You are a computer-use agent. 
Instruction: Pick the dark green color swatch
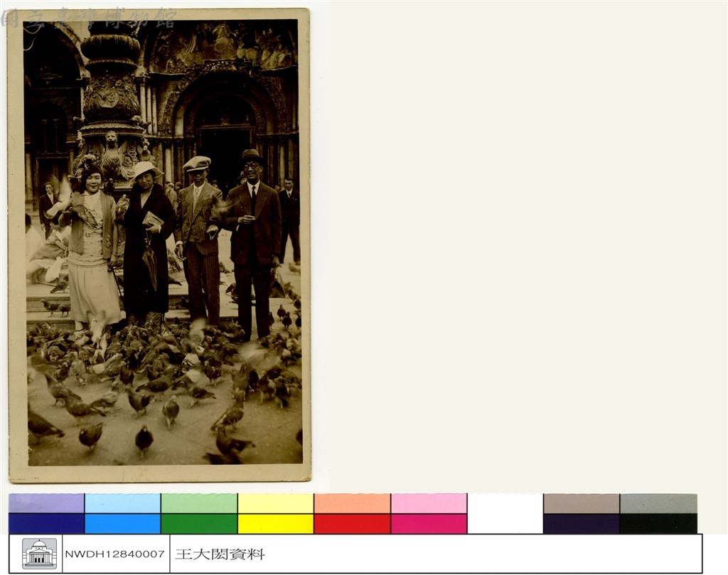(199, 524)
